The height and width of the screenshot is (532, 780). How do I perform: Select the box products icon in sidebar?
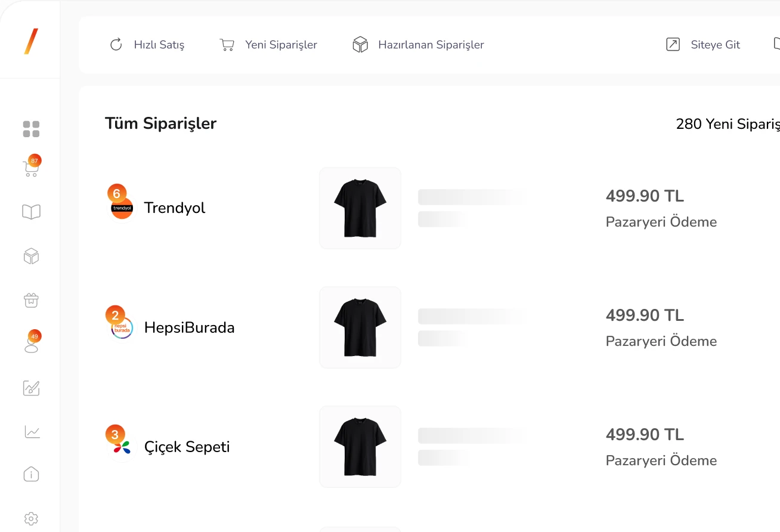point(31,256)
